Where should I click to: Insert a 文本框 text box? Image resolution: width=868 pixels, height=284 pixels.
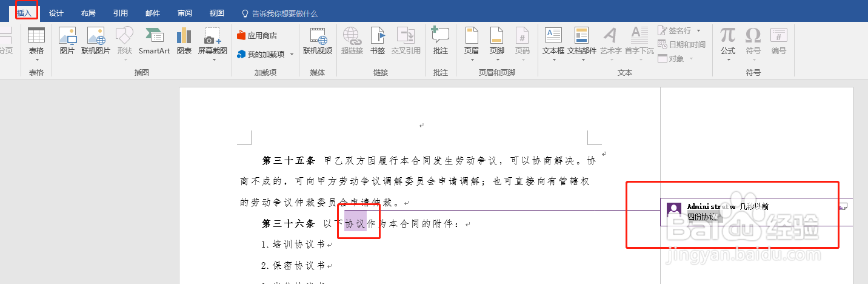tap(553, 42)
